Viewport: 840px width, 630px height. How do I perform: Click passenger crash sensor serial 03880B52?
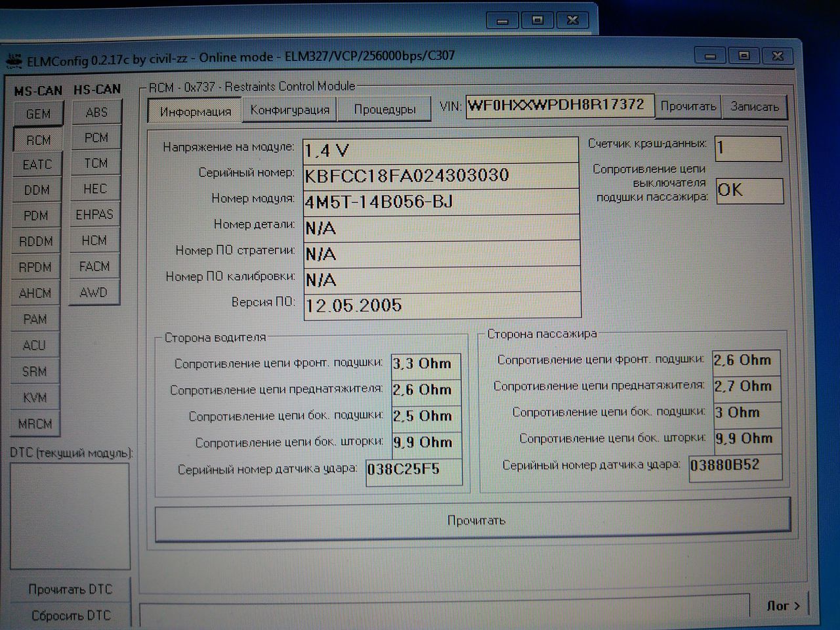point(735,467)
